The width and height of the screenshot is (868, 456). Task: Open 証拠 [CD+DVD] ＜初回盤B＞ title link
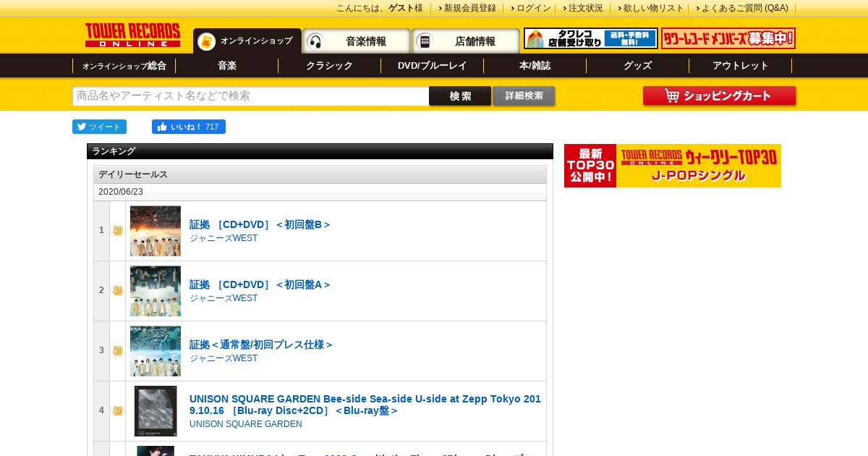pyautogui.click(x=260, y=224)
